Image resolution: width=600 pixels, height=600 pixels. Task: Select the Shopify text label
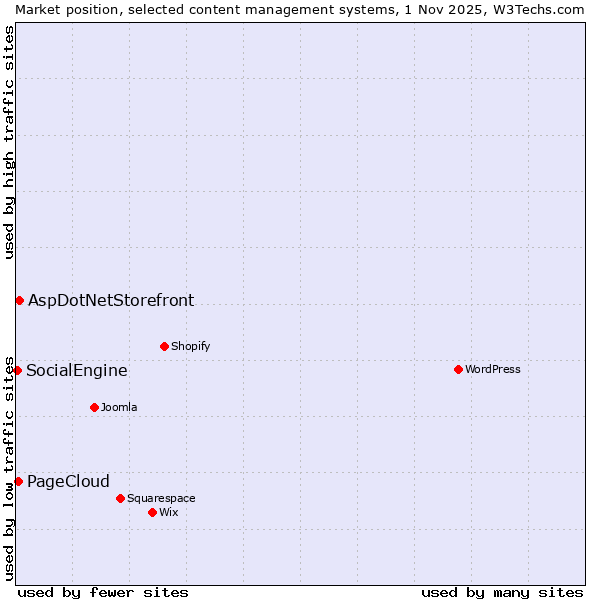point(191,346)
